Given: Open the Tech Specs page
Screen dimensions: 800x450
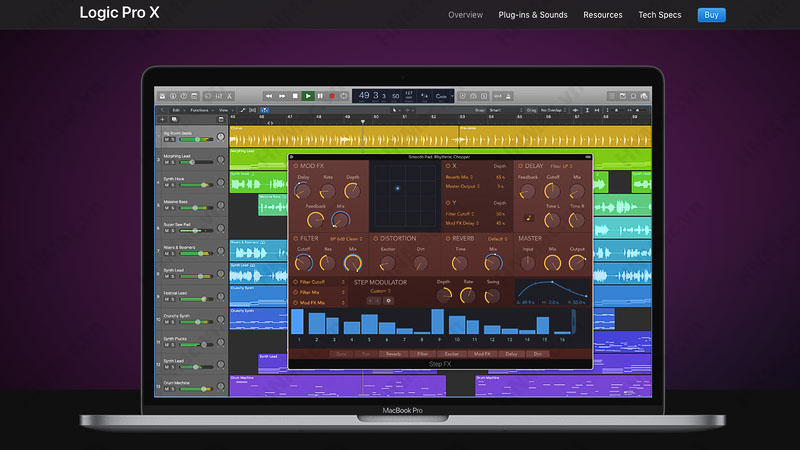Looking at the screenshot, I should tap(660, 15).
